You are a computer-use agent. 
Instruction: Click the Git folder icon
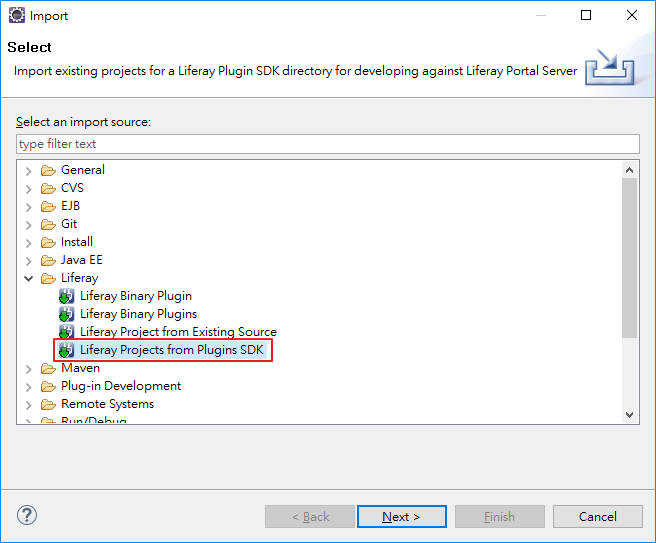click(x=48, y=224)
